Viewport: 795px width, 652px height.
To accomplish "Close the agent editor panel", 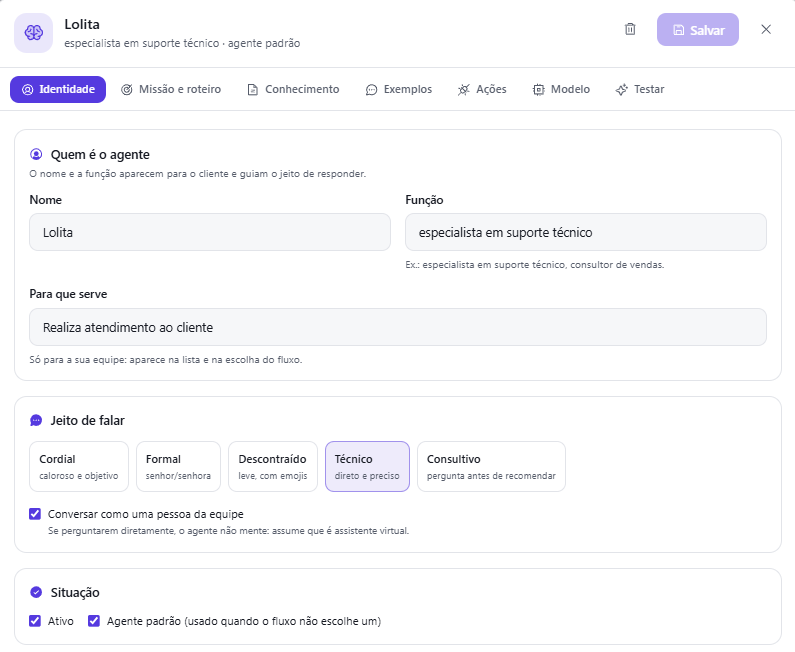I will [x=766, y=29].
